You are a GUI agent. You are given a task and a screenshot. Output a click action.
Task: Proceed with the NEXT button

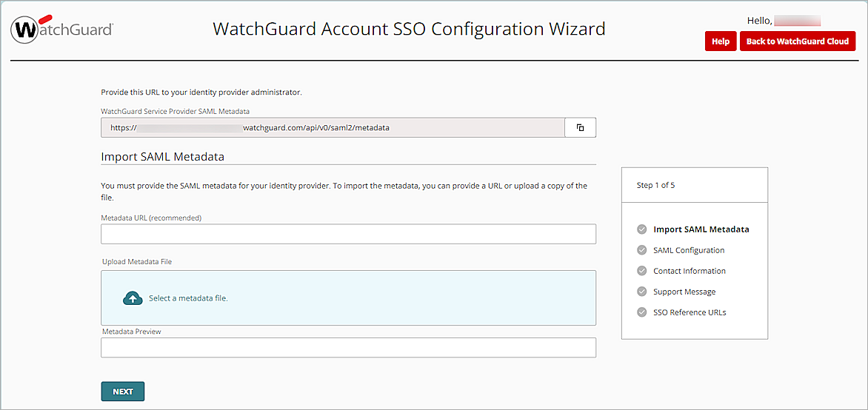click(x=123, y=391)
